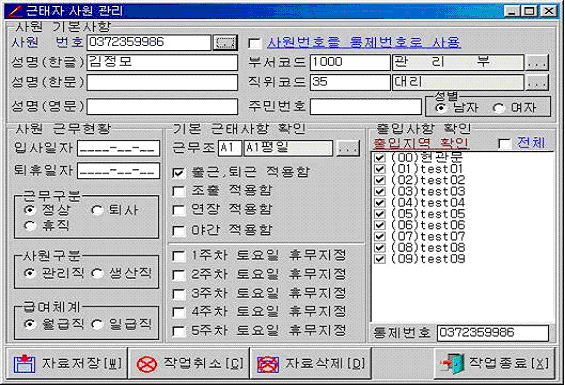The height and width of the screenshot is (385, 565).
Task: Enable 야간 적용함 checkbox
Action: 179,230
